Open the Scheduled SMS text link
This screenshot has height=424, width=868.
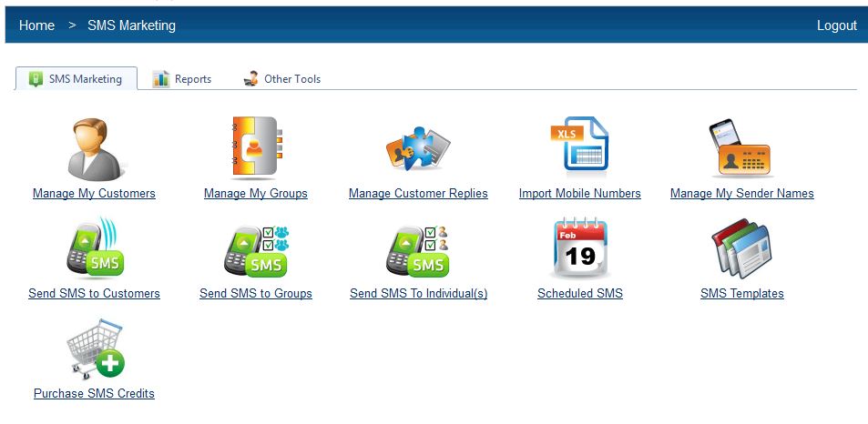(x=580, y=294)
